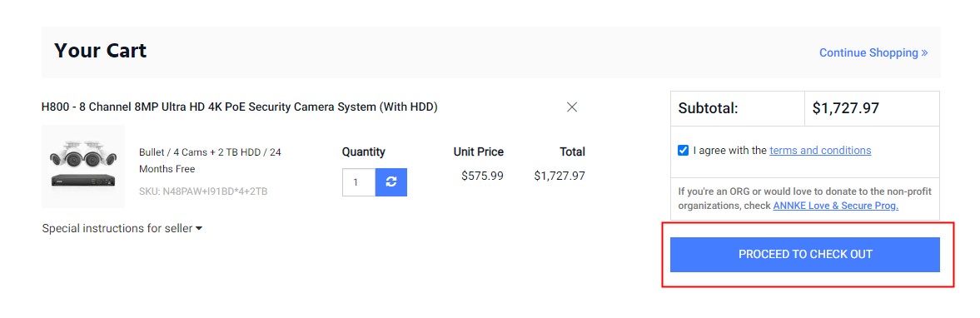Click PROCEED TO CHECK OUT button
Screen dimensions: 980x318
tap(805, 254)
